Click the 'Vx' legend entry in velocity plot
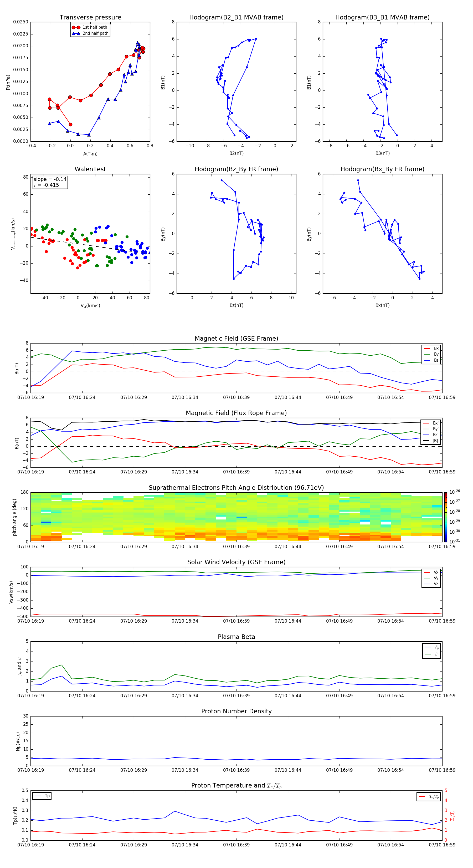This screenshot has height=868, width=473. pyautogui.click(x=431, y=572)
